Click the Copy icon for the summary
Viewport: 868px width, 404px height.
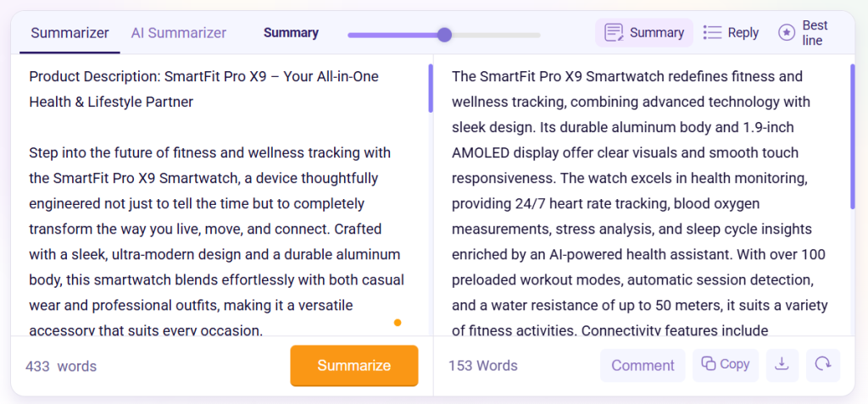(x=708, y=364)
